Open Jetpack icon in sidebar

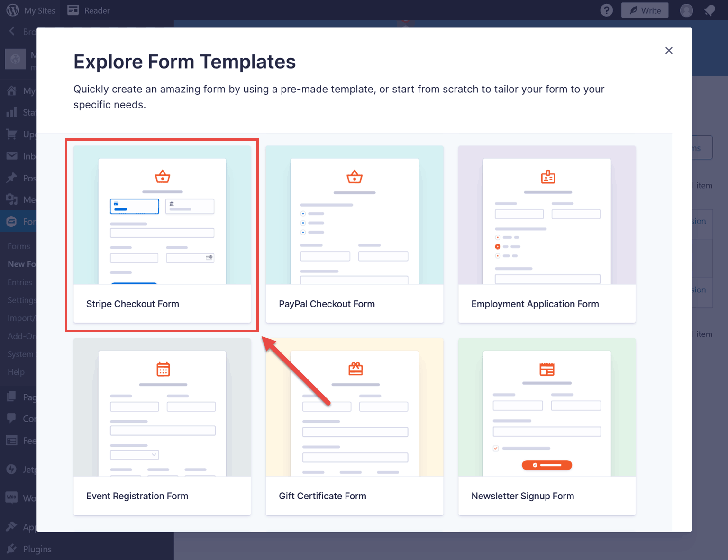coord(12,469)
